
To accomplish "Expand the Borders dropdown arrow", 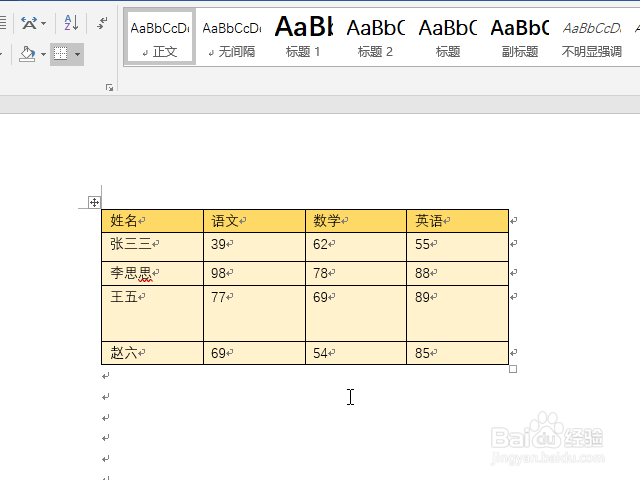I will (x=77, y=54).
